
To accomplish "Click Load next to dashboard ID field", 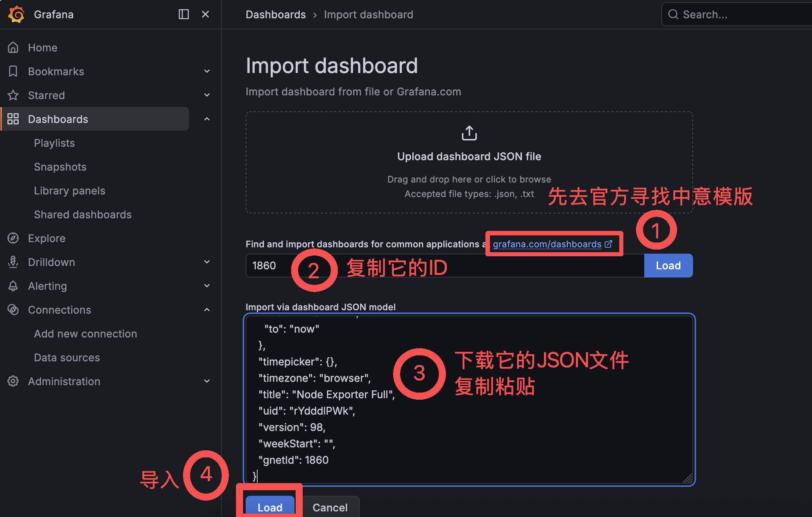I will [668, 266].
